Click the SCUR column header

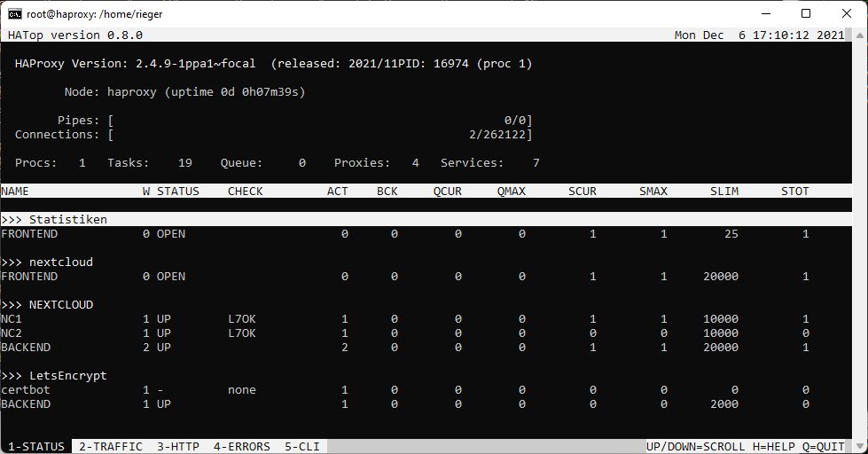[583, 191]
